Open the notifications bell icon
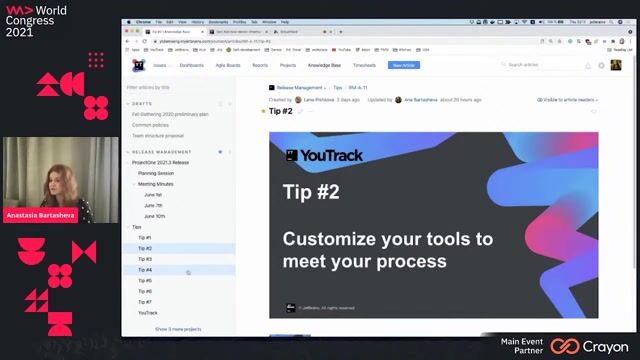The width and height of the screenshot is (640, 360). pos(588,66)
